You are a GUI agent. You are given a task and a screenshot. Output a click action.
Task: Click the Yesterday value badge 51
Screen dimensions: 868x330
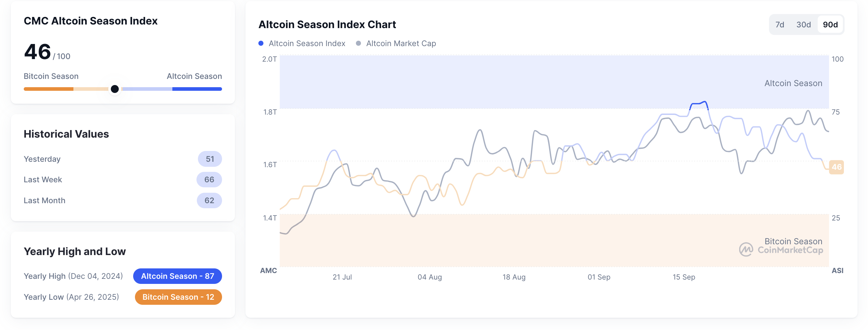tap(210, 159)
